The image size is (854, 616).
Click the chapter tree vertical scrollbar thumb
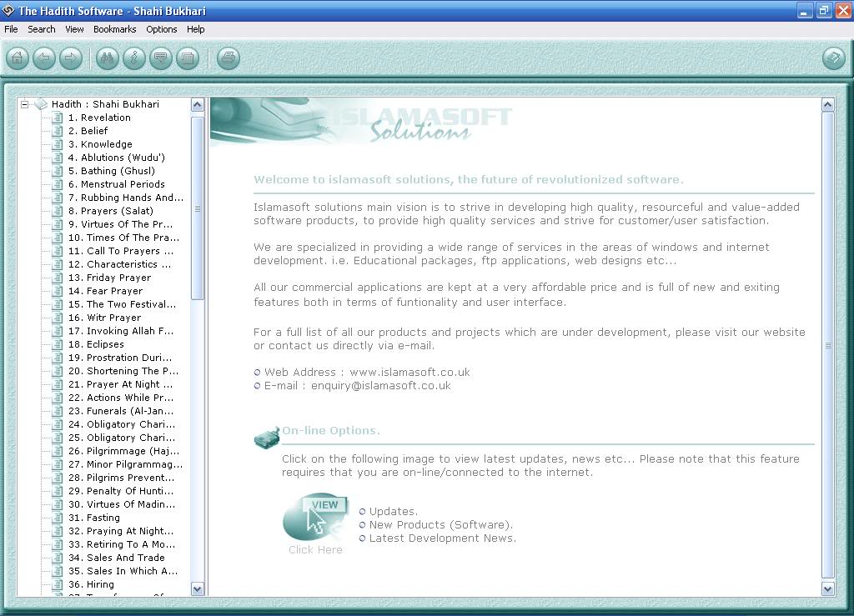[198, 208]
